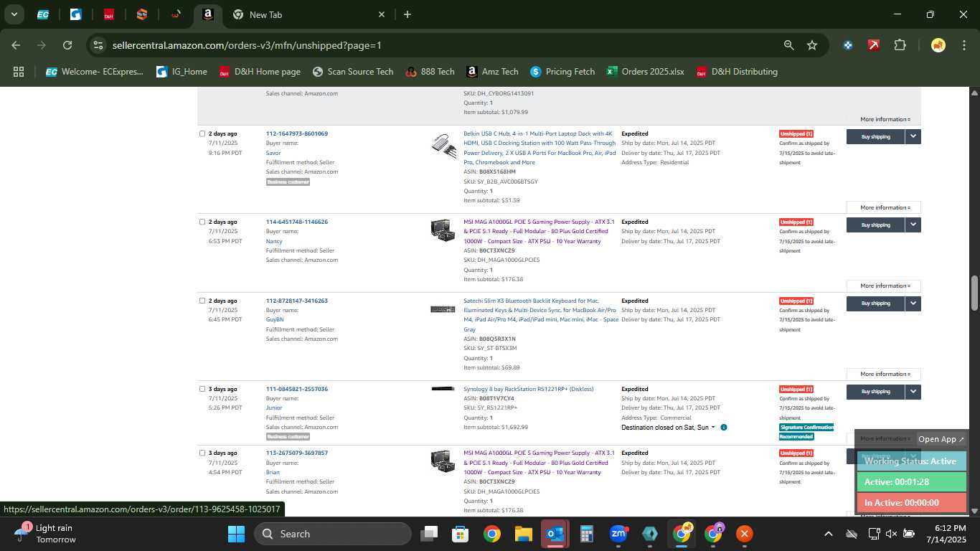The height and width of the screenshot is (551, 980).
Task: Open order 111-0845821-2557036 link
Action: 296,389
